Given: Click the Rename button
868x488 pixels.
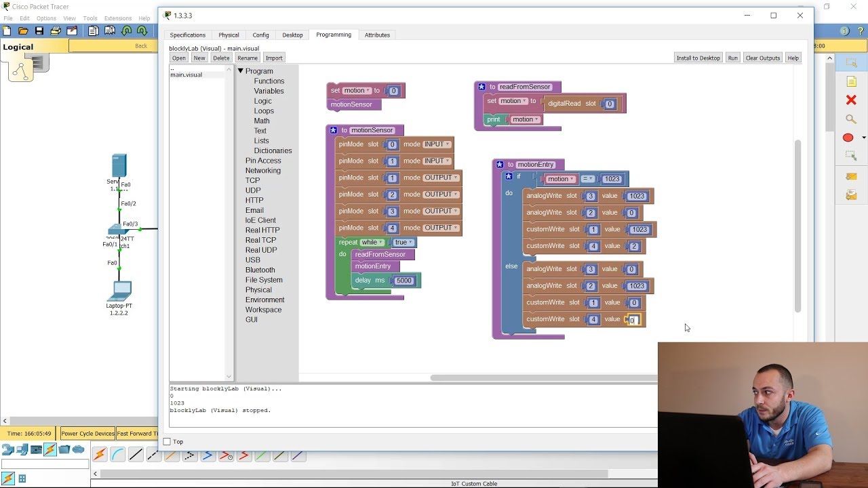Looking at the screenshot, I should [x=248, y=58].
